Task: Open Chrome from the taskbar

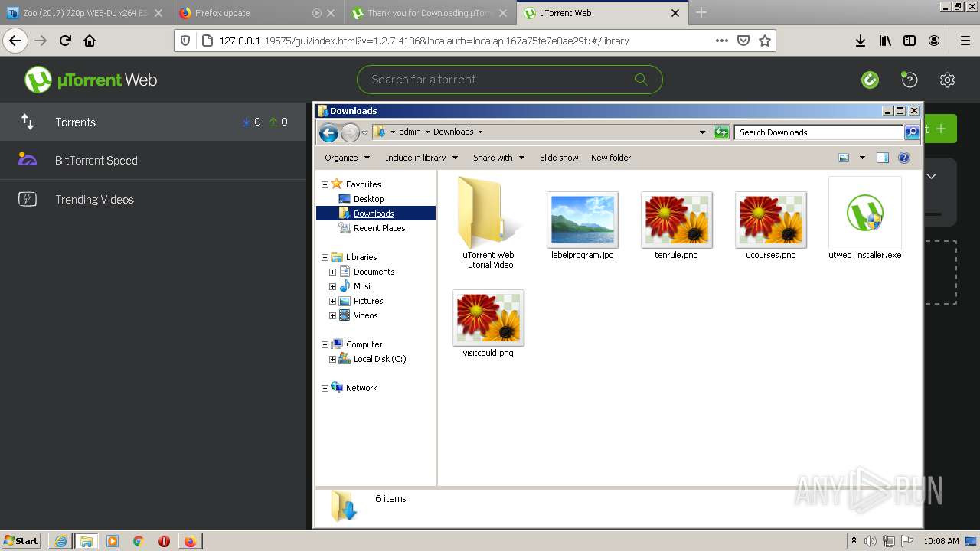Action: pos(139,541)
